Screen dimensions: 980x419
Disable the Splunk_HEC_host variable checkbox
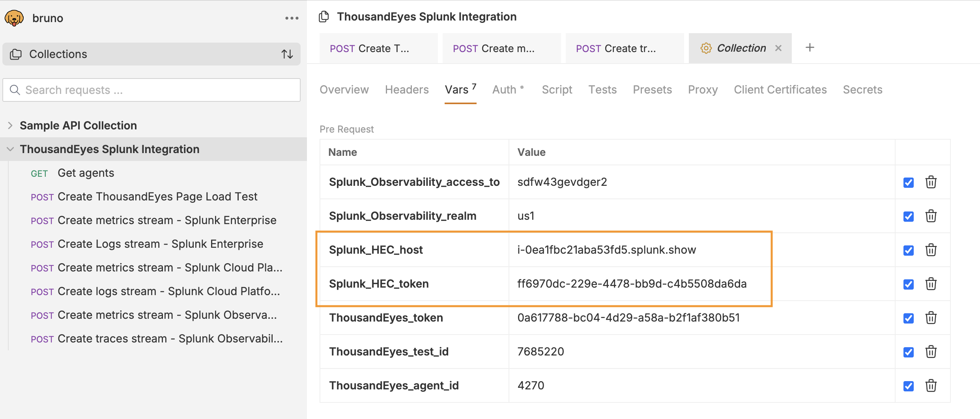(x=908, y=251)
